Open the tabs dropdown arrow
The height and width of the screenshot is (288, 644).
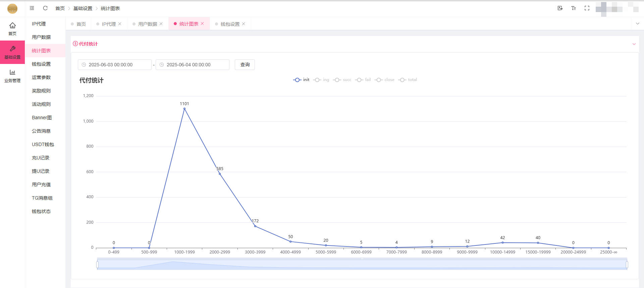click(637, 23)
